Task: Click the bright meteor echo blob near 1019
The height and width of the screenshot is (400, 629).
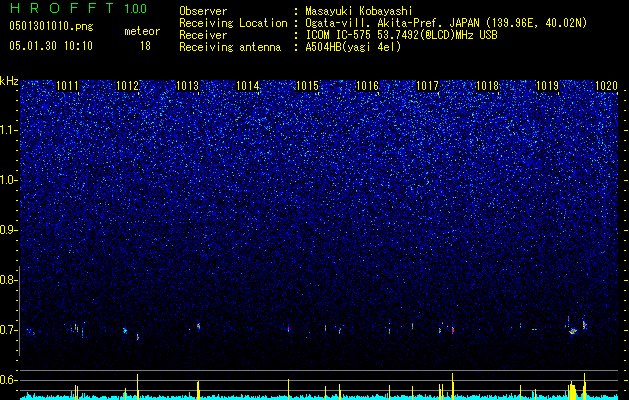Action: (573, 331)
